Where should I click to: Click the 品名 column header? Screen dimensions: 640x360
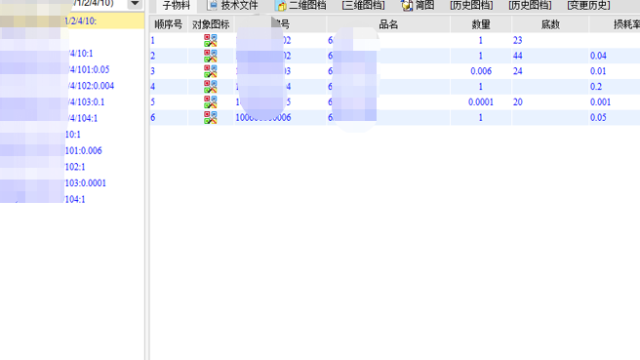388,24
